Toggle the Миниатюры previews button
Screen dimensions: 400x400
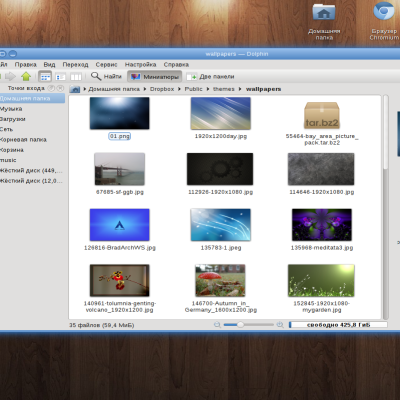(155, 77)
